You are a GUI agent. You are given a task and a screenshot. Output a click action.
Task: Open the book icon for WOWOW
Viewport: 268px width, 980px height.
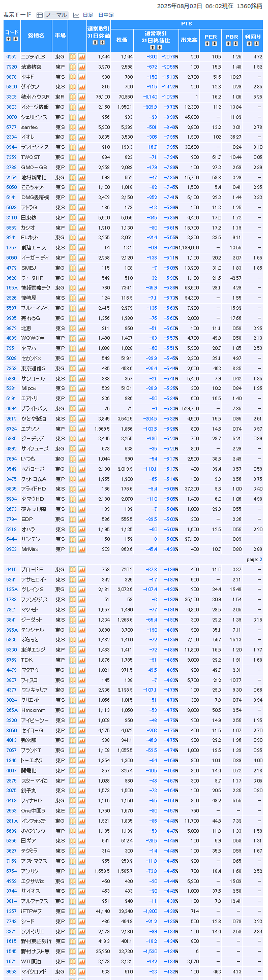tap(73, 338)
